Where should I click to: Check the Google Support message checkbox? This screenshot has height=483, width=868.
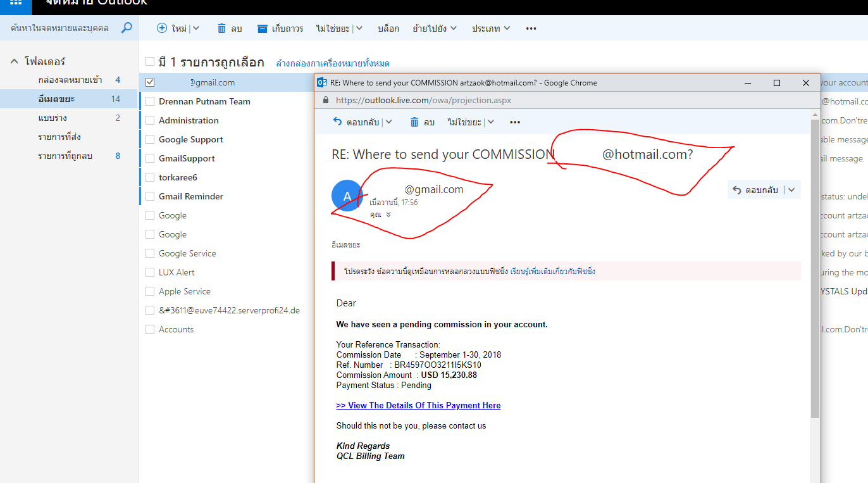coord(150,139)
